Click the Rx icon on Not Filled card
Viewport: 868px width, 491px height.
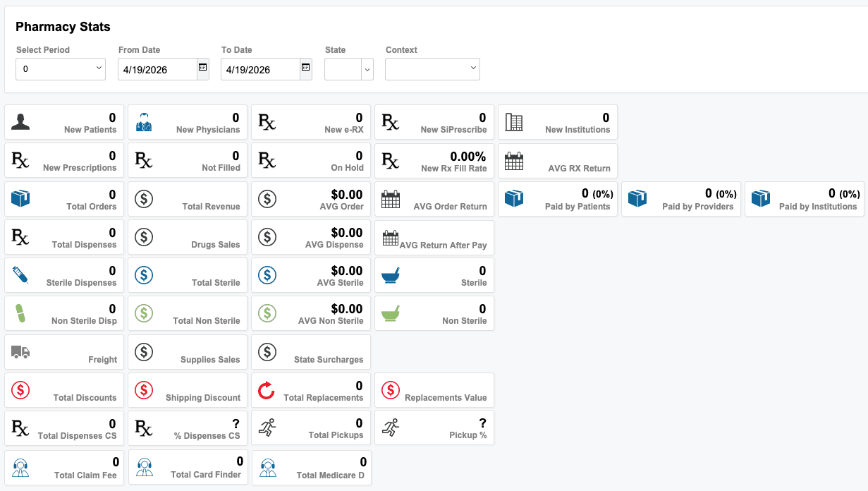144,160
